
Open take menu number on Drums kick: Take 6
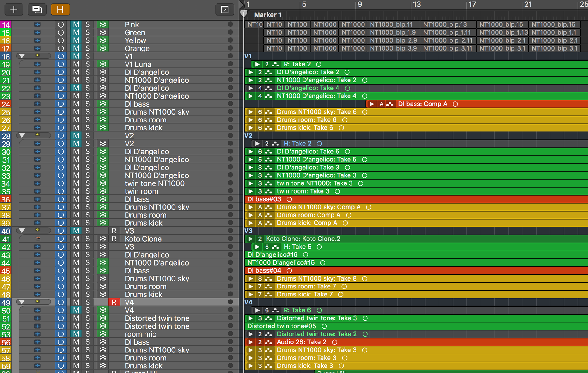pos(260,128)
